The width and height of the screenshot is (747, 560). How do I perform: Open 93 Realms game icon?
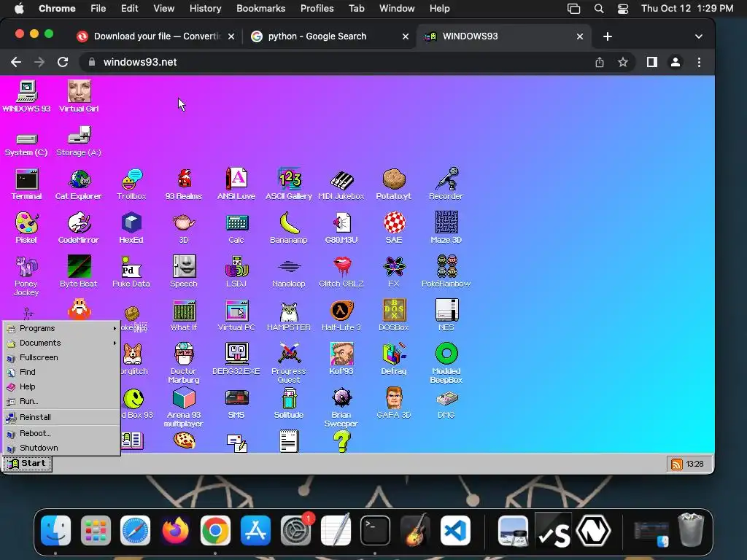tap(184, 184)
